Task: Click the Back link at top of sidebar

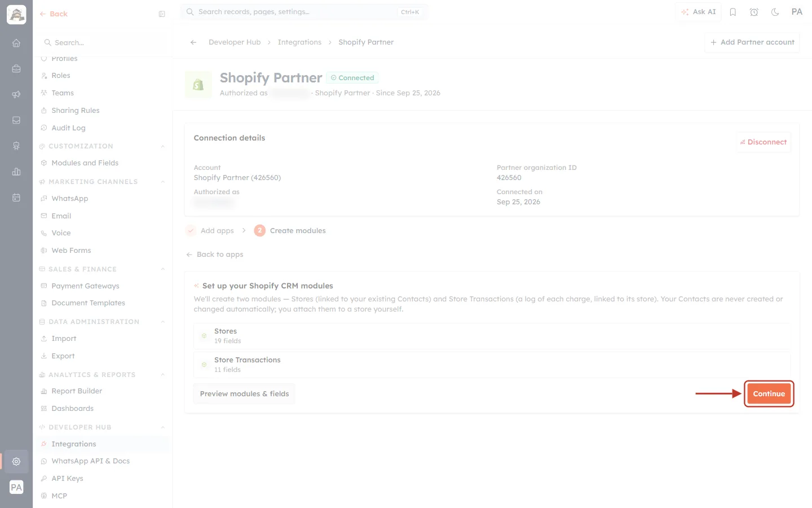Action: 54,14
